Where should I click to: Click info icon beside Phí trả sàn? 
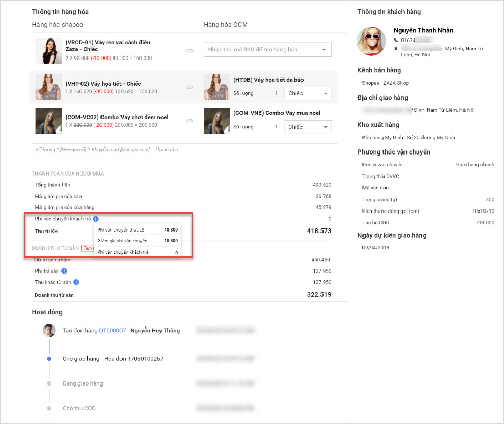tap(64, 271)
